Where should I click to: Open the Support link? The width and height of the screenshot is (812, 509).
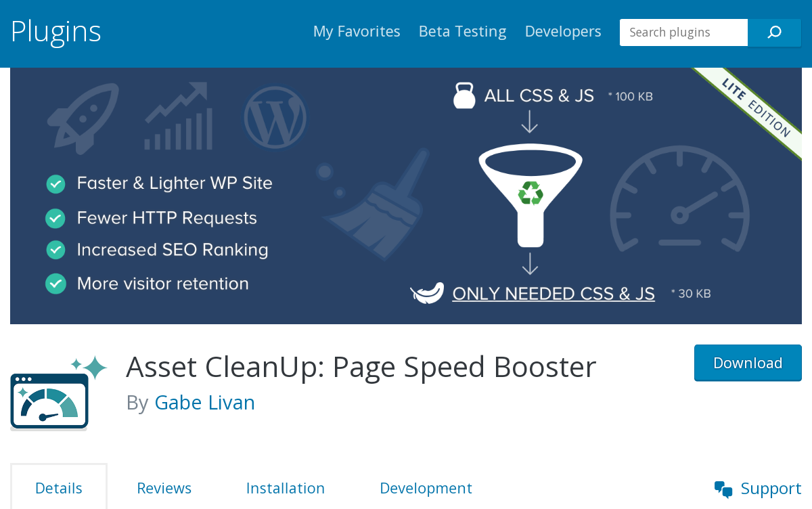(771, 489)
